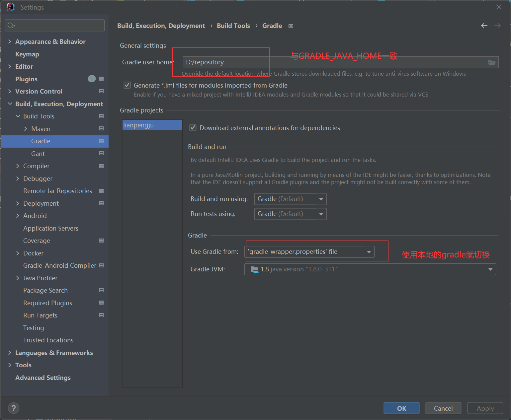The image size is (511, 420).
Task: Click the project icon on Run Targets row
Action: pos(102,315)
